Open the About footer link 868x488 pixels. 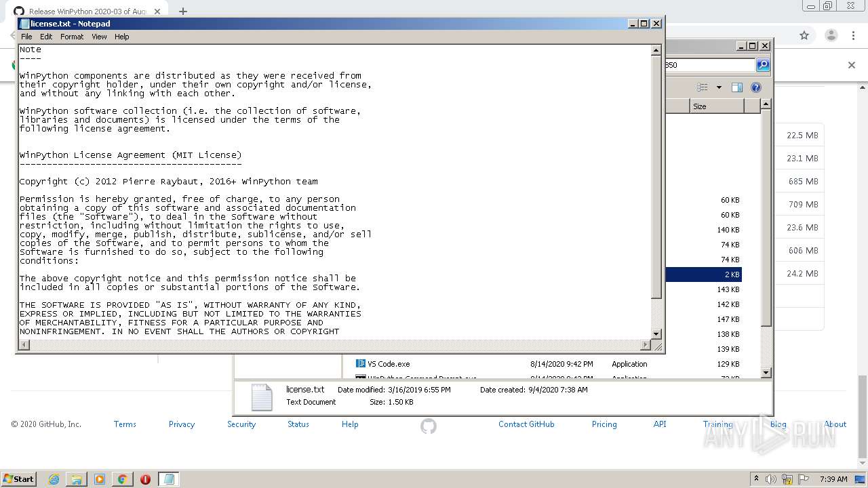[x=835, y=424]
